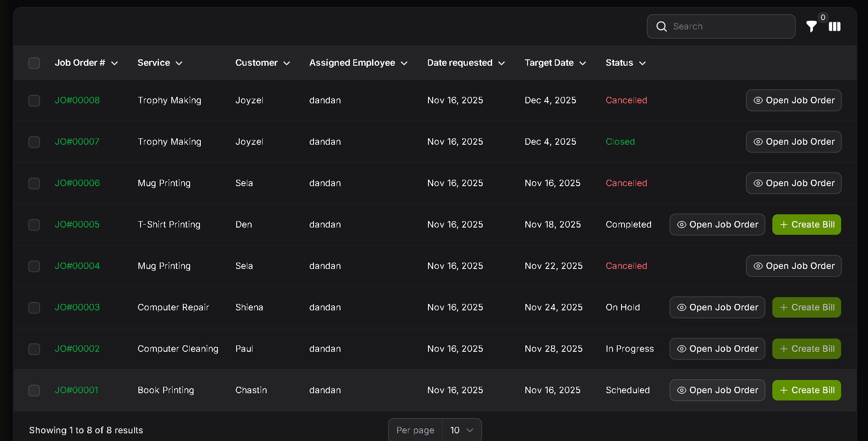The image size is (868, 441).
Task: Toggle columns using the column layout icon
Action: 834,26
